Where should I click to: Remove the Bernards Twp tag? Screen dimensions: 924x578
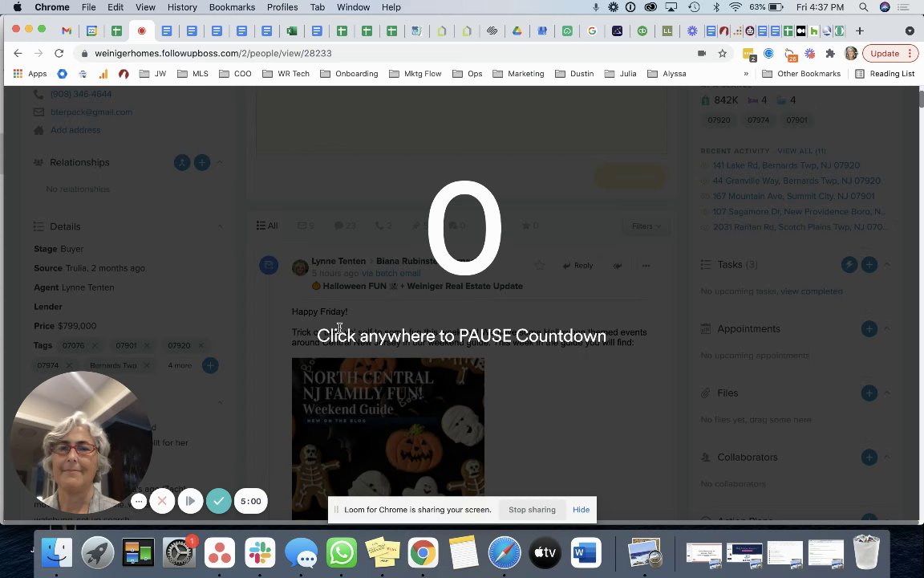coord(147,365)
